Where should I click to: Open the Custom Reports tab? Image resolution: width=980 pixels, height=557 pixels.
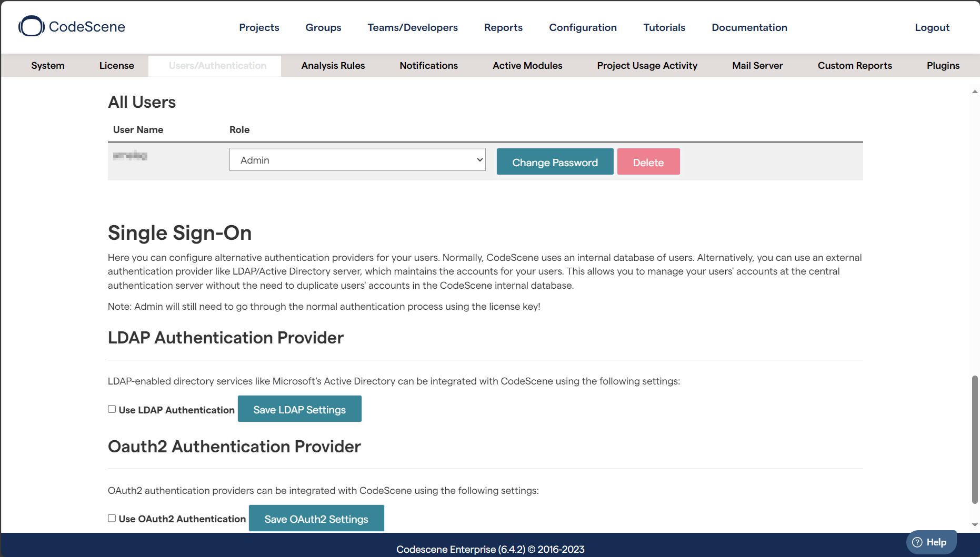pos(855,66)
